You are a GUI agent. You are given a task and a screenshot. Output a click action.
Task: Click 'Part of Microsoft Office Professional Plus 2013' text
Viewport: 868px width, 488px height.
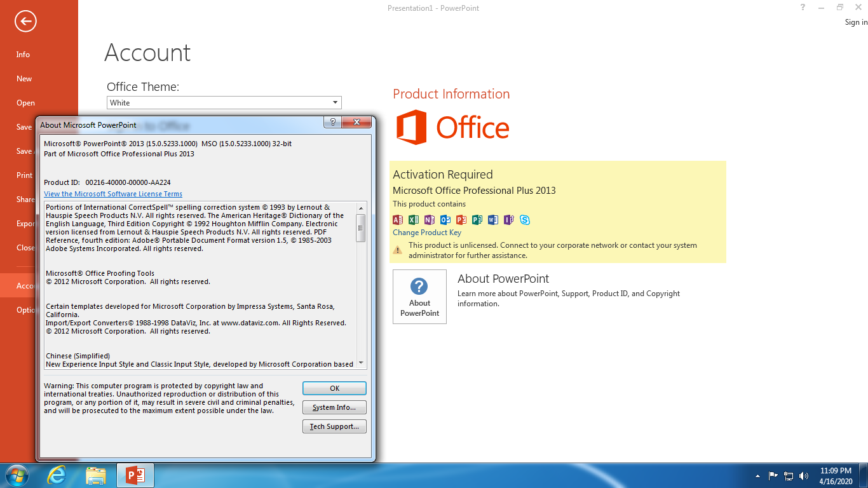tap(119, 154)
